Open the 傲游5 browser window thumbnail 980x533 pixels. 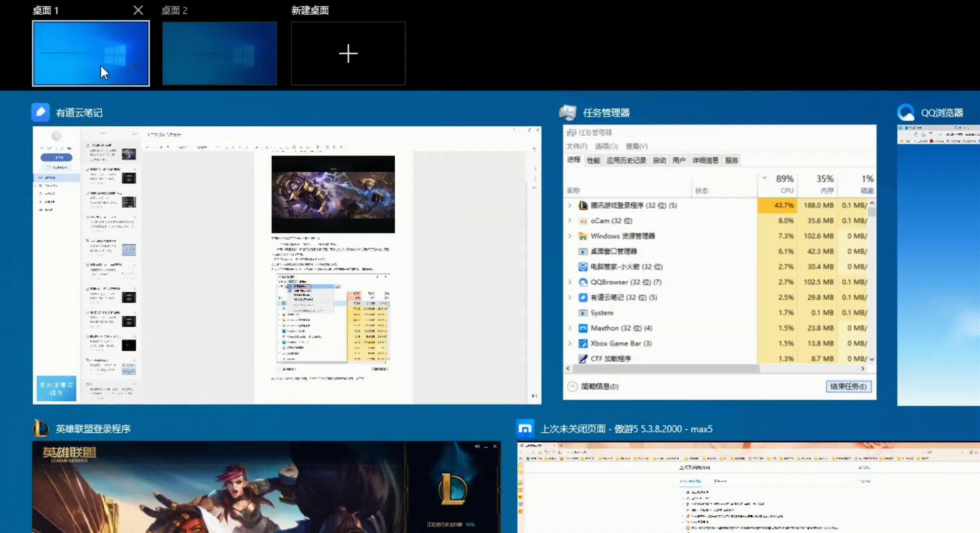coord(748,488)
